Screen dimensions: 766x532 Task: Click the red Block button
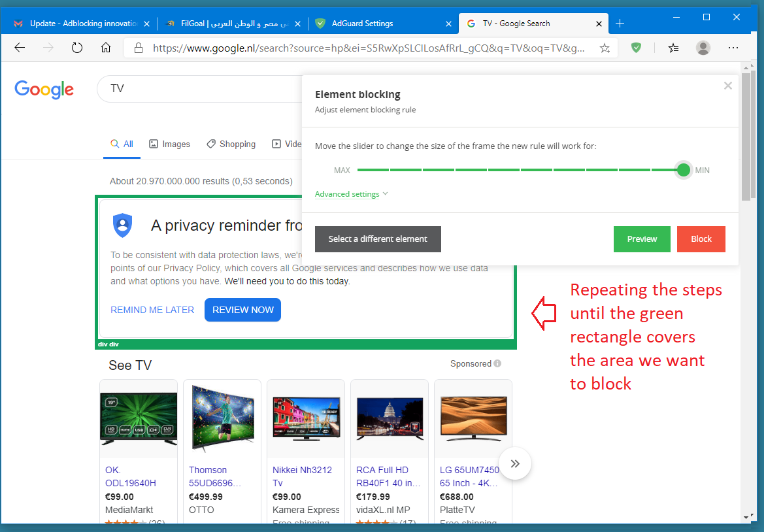(701, 239)
